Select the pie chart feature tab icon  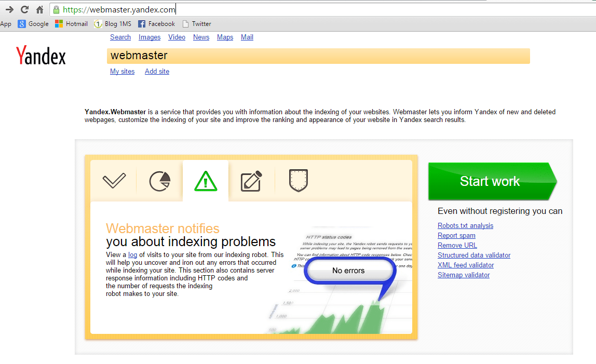click(x=160, y=181)
